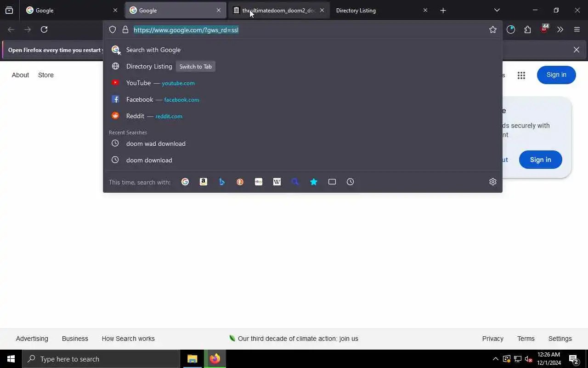Search this time with Wikipedia
This screenshot has width=588, height=368.
(277, 182)
